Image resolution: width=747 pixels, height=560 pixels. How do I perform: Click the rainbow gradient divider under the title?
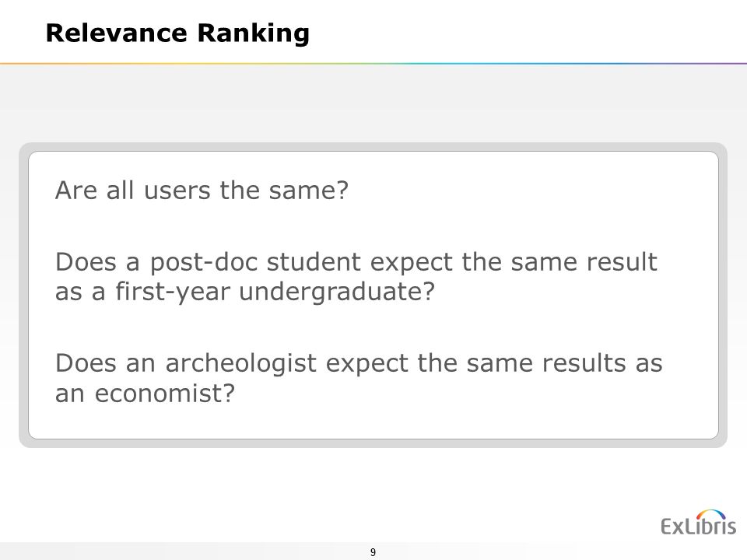(x=373, y=63)
